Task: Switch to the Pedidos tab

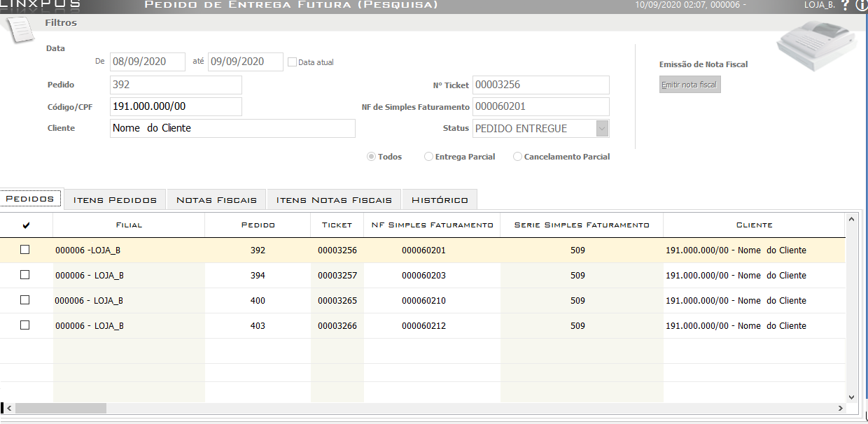Action: pyautogui.click(x=30, y=199)
